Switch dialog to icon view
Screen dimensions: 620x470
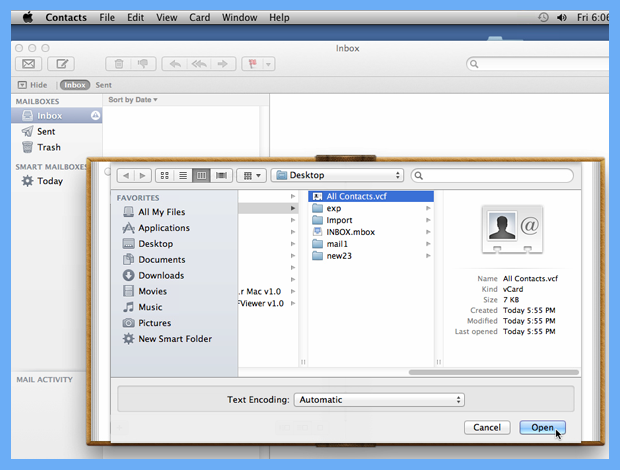tap(165, 175)
